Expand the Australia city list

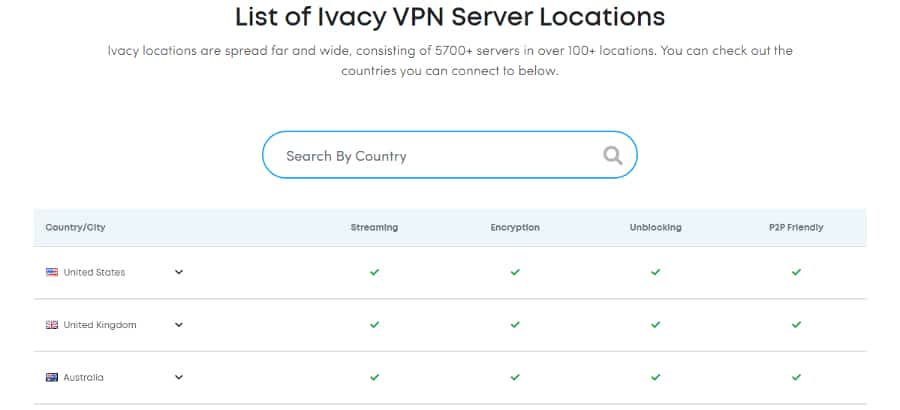pos(179,378)
